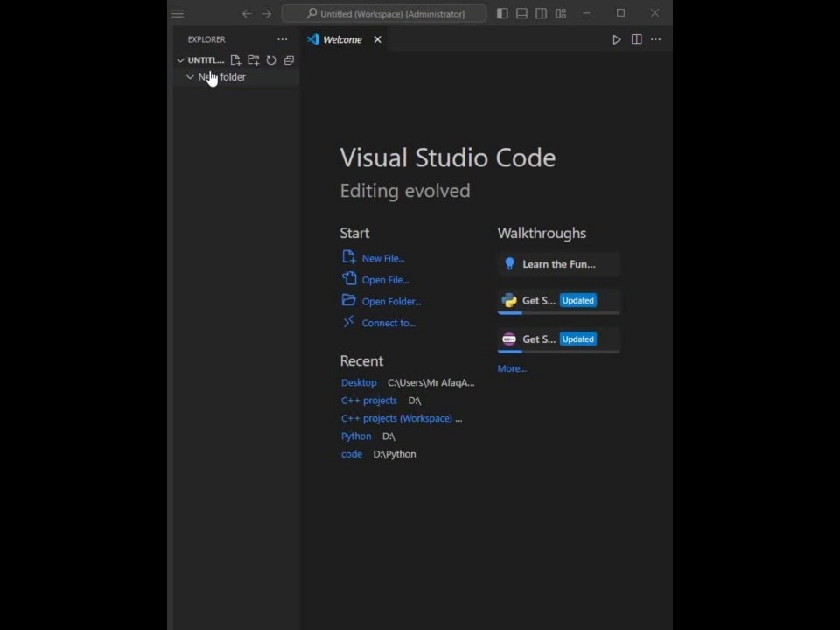Open the recent Desktop folder
This screenshot has width=840, height=630.
click(x=359, y=382)
